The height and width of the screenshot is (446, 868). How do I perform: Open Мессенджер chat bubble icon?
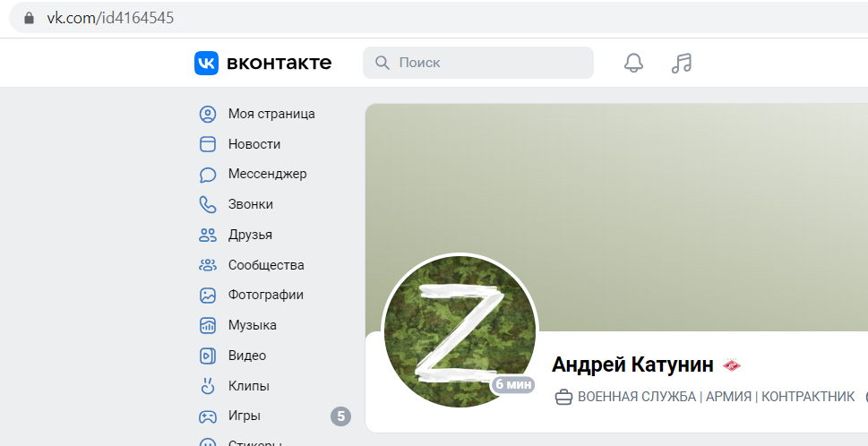[x=208, y=175]
